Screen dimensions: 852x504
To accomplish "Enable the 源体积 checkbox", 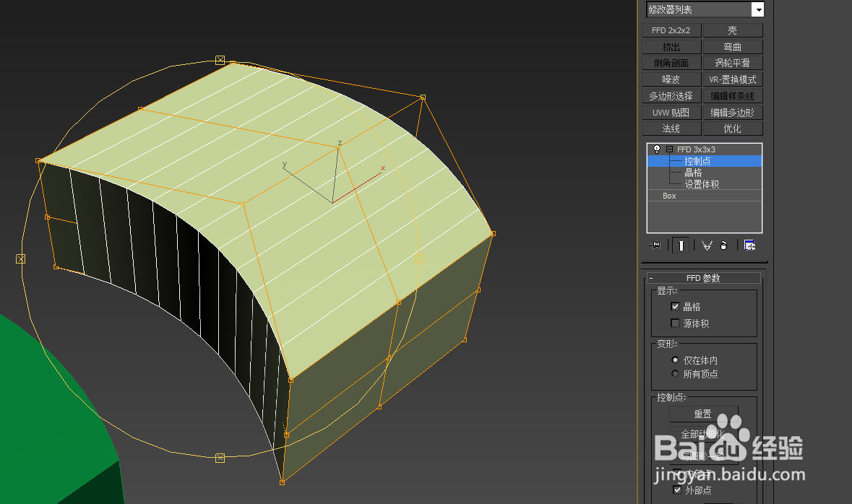I will click(x=675, y=323).
